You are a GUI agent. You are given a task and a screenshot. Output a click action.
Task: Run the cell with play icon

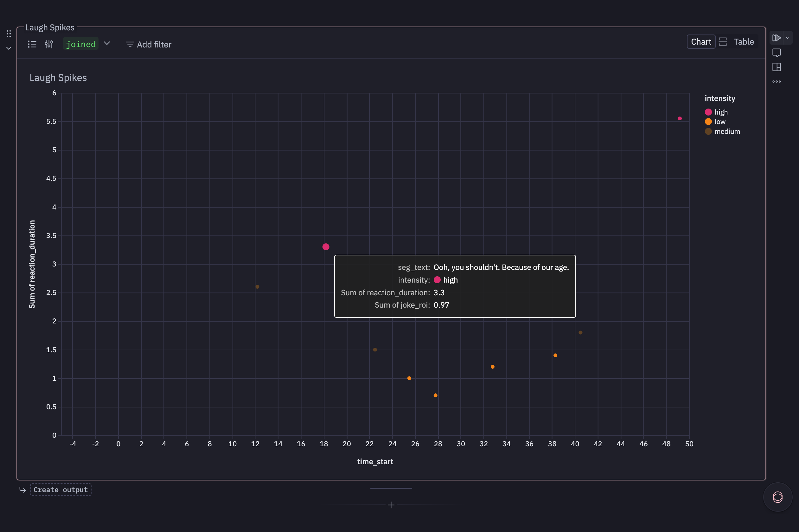pos(776,38)
